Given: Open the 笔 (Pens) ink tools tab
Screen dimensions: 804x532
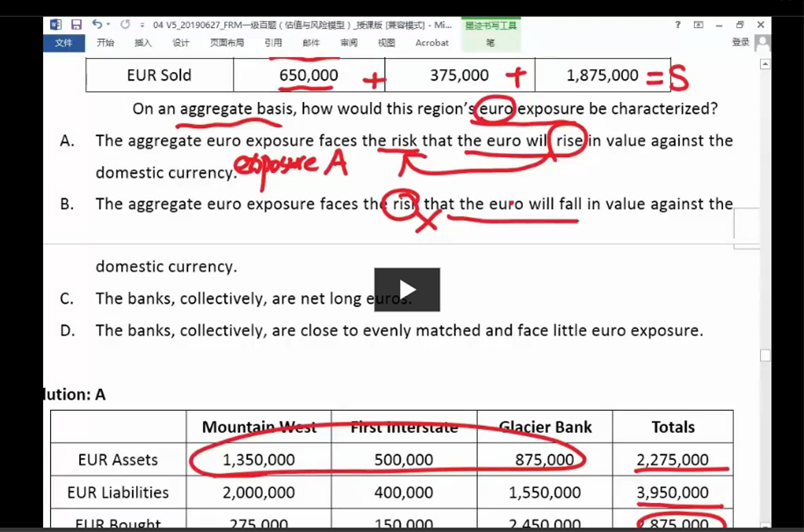Looking at the screenshot, I should click(490, 42).
